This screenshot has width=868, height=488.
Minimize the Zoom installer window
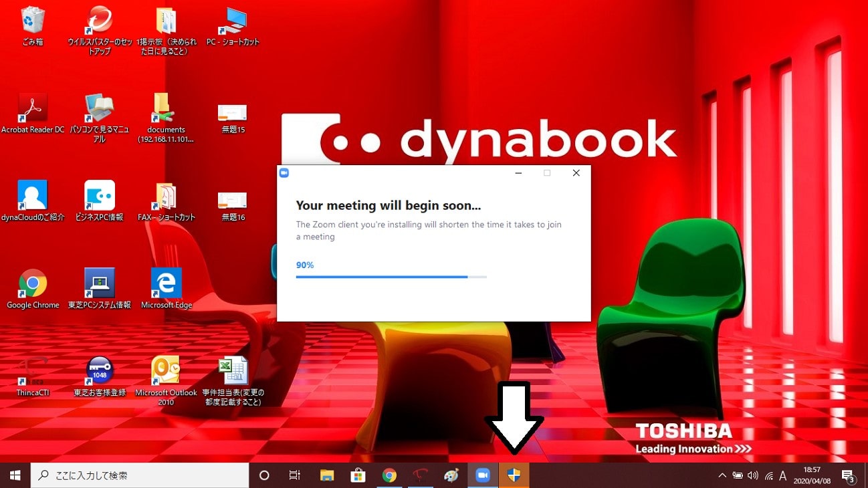pyautogui.click(x=518, y=173)
